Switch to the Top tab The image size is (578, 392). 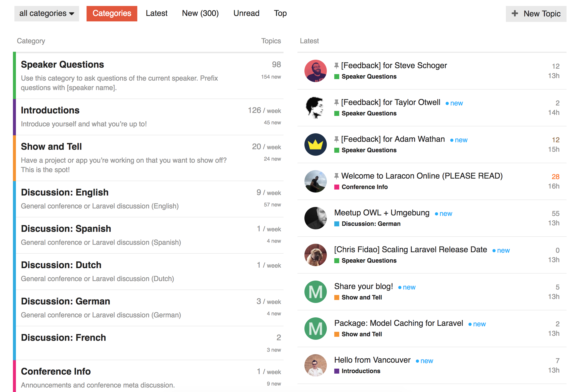point(280,13)
